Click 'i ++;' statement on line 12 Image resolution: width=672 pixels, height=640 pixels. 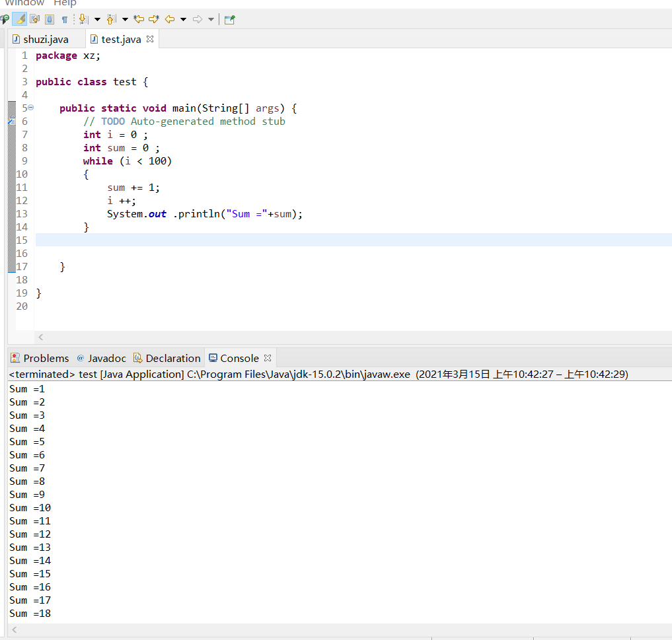122,201
